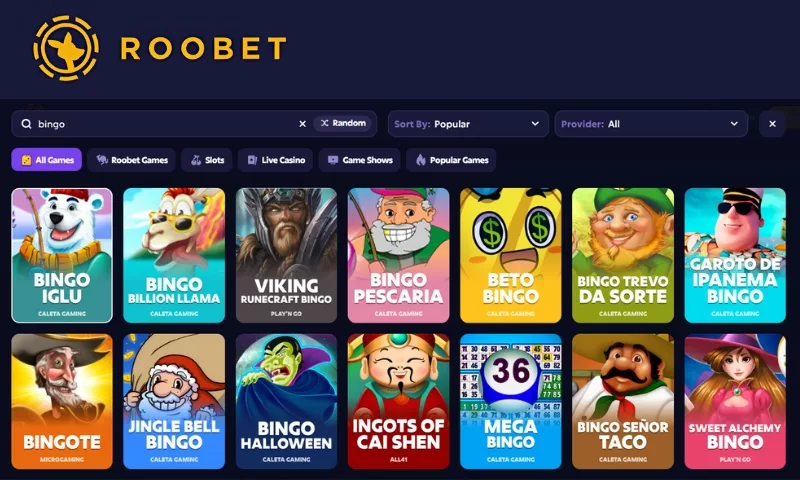Close the filter bar with X button
Image resolution: width=800 pixels, height=480 pixels.
point(772,124)
